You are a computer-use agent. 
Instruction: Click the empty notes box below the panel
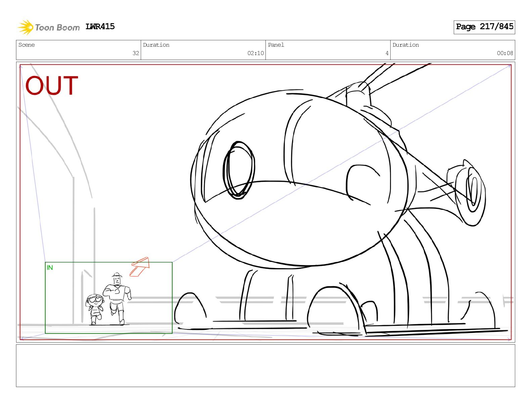[x=265, y=365]
